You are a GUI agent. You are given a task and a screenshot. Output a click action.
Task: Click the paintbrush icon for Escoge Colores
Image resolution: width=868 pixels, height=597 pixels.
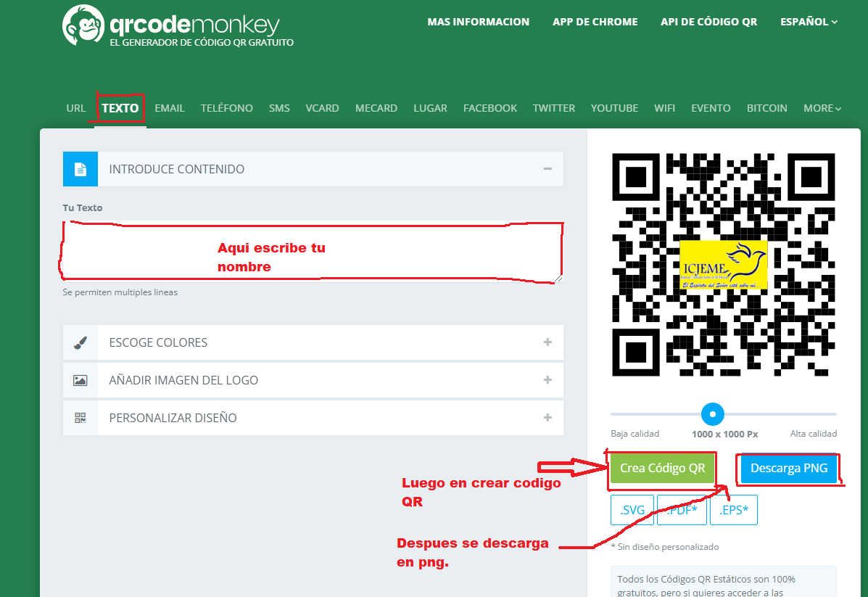pyautogui.click(x=80, y=342)
